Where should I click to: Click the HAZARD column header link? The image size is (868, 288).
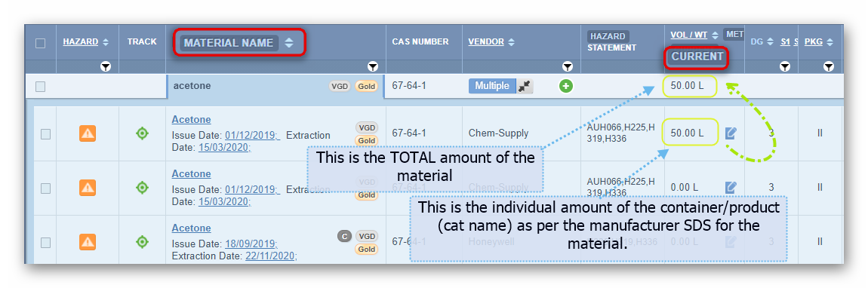click(x=81, y=41)
